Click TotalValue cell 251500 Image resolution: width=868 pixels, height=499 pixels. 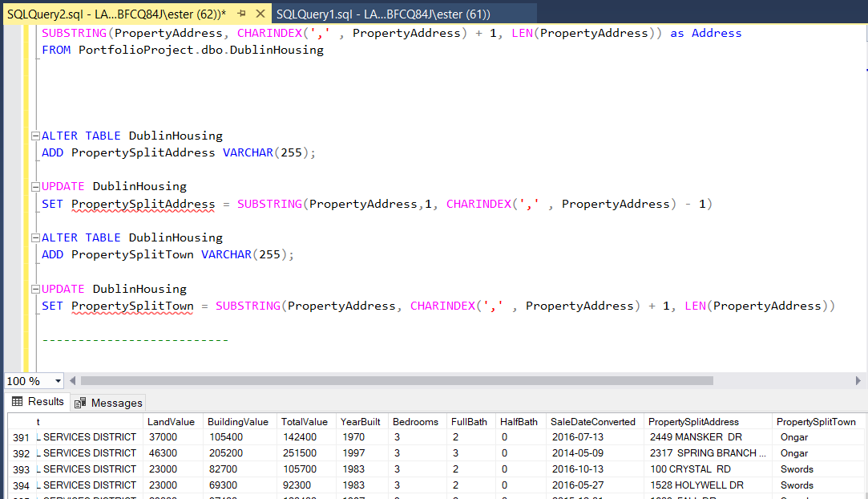pyautogui.click(x=306, y=453)
